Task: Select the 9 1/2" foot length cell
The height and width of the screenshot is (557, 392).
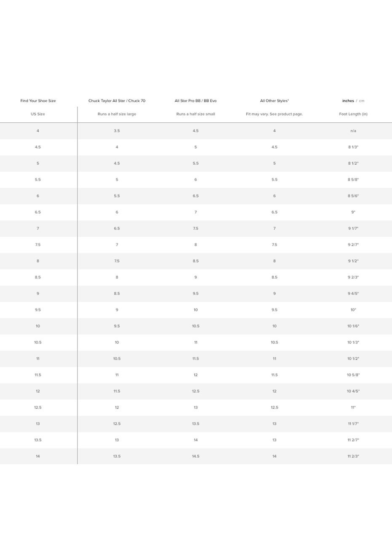Action: click(x=353, y=261)
